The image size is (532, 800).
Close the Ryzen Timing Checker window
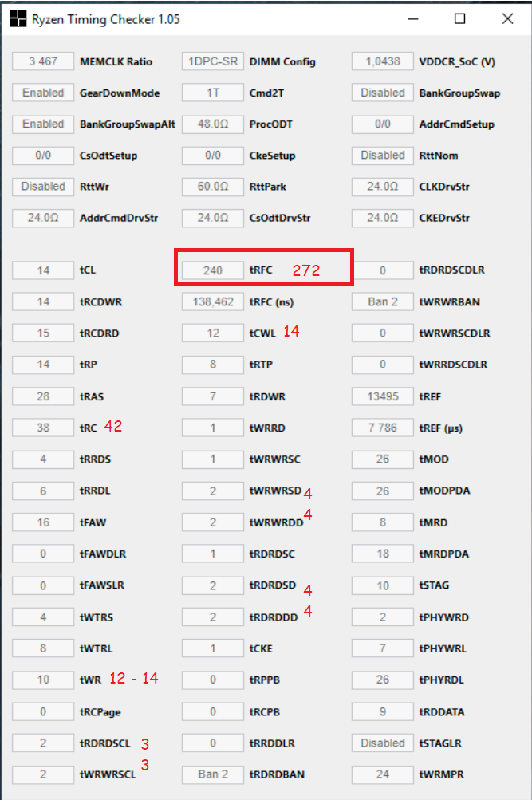507,19
